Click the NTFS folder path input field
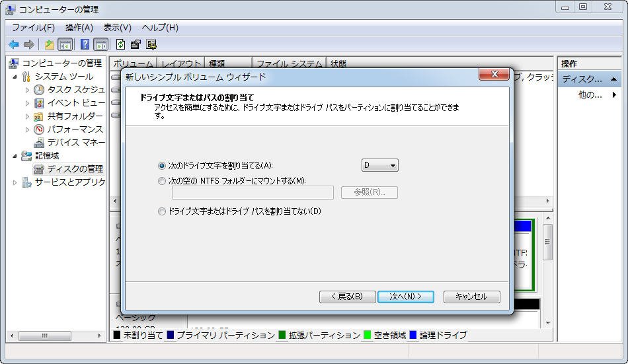 point(253,193)
